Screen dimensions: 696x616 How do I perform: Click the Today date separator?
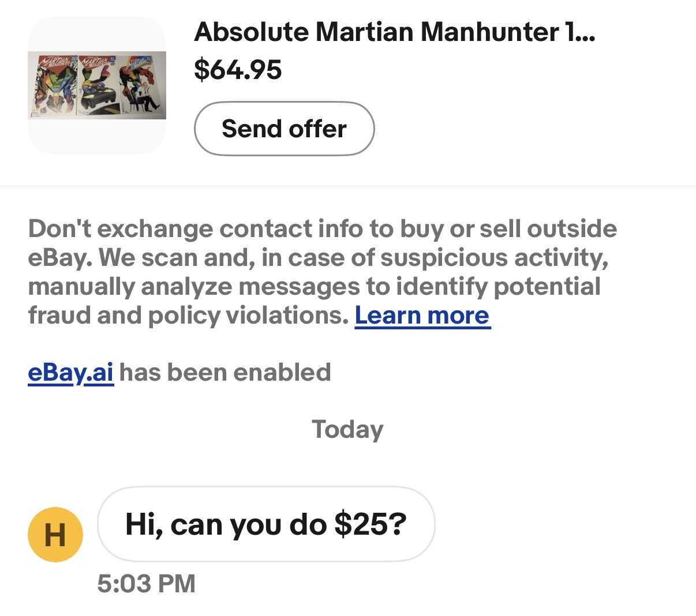point(347,429)
